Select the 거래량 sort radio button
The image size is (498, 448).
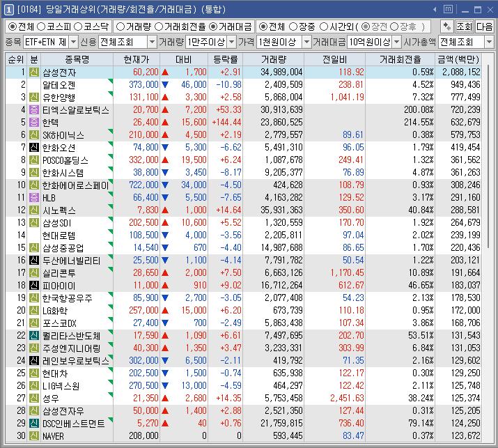[120, 26]
